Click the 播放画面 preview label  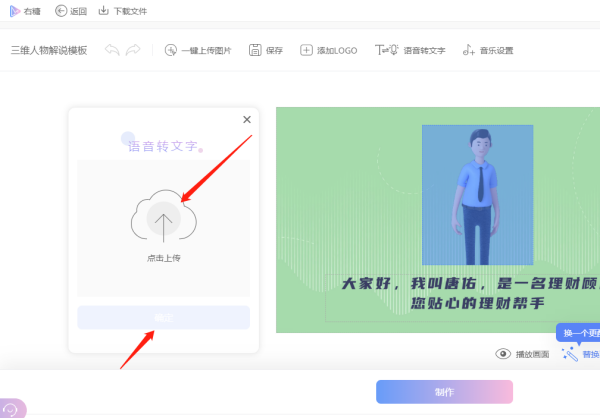click(x=532, y=354)
